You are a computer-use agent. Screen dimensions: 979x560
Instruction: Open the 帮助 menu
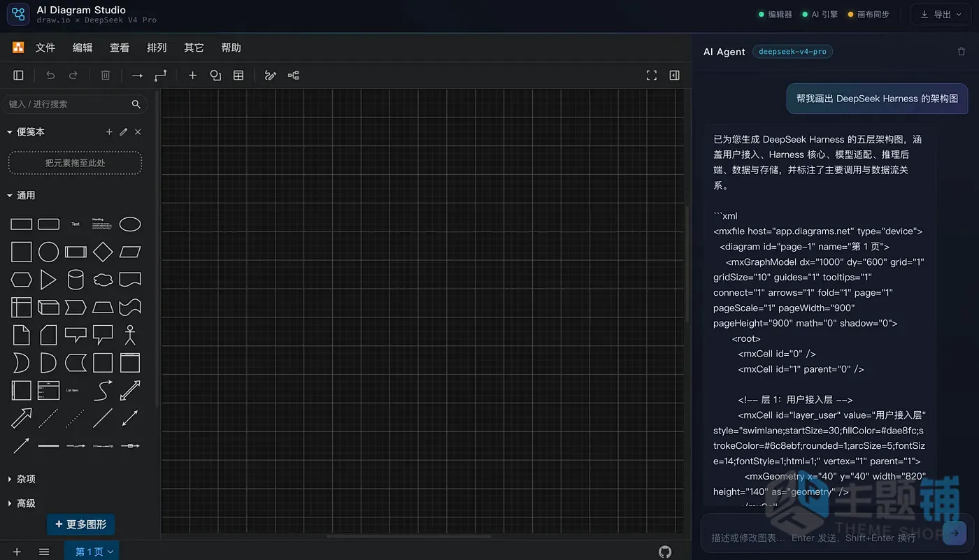pyautogui.click(x=231, y=48)
